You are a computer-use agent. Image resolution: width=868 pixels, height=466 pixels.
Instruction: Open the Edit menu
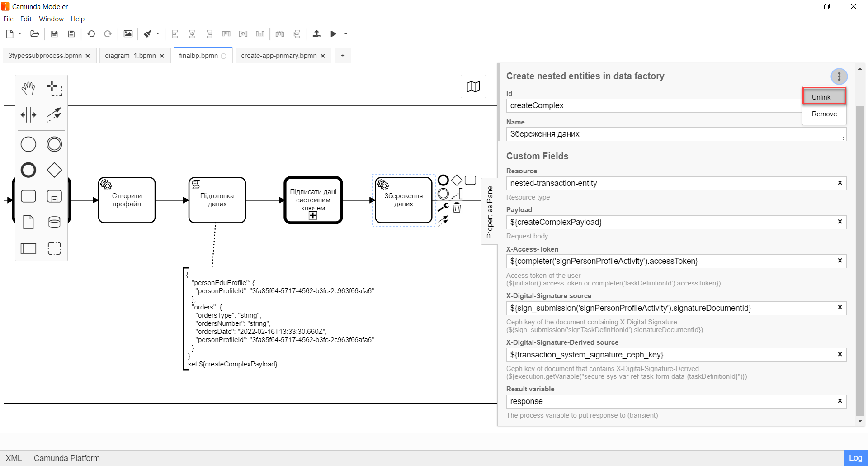(x=26, y=19)
